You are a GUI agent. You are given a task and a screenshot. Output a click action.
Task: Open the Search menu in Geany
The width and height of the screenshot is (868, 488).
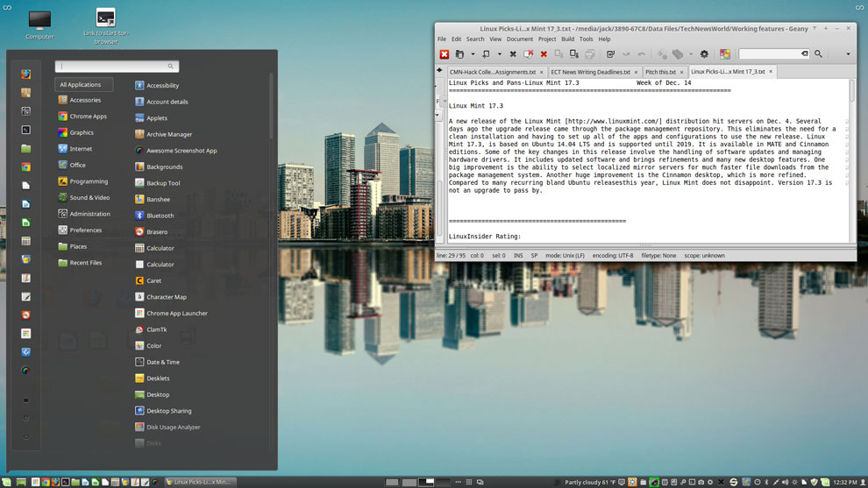[475, 39]
